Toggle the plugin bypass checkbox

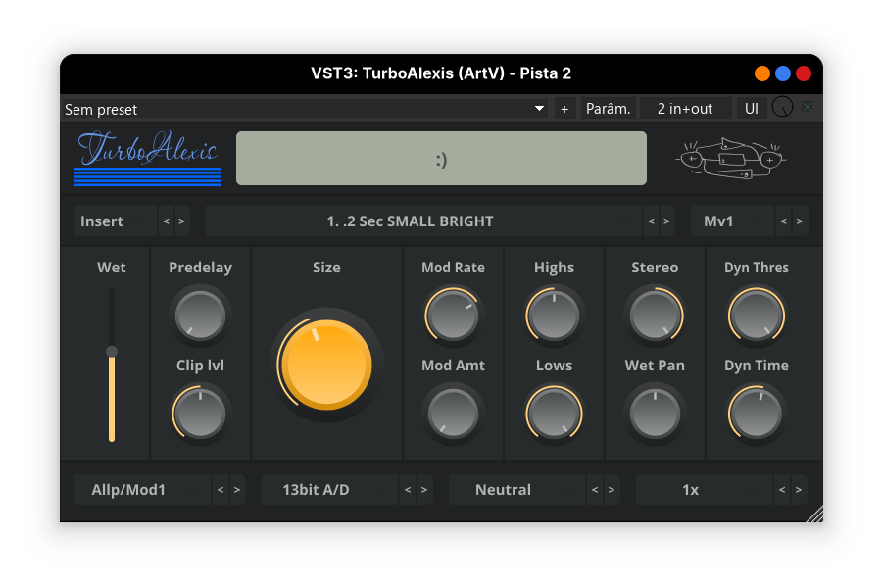tap(808, 109)
